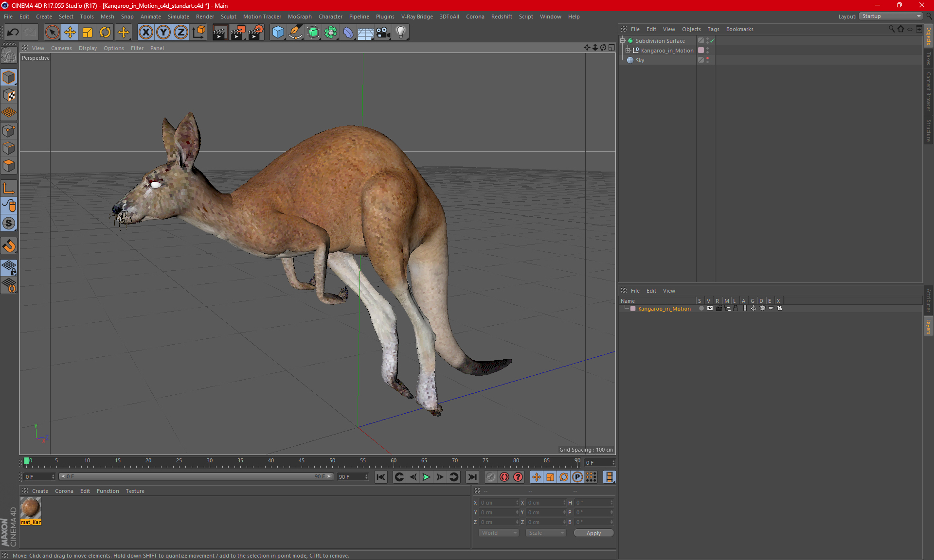Render to Picture Viewer
The image size is (934, 560).
[x=238, y=33]
